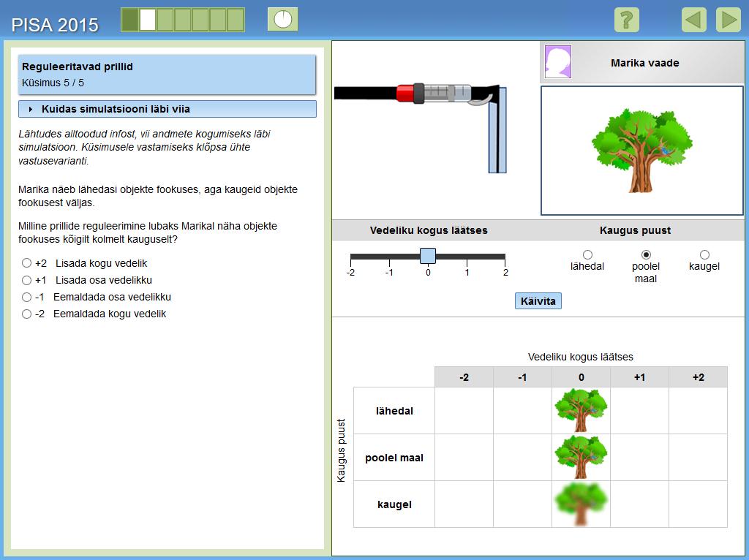Click the white current progress square

148,20
